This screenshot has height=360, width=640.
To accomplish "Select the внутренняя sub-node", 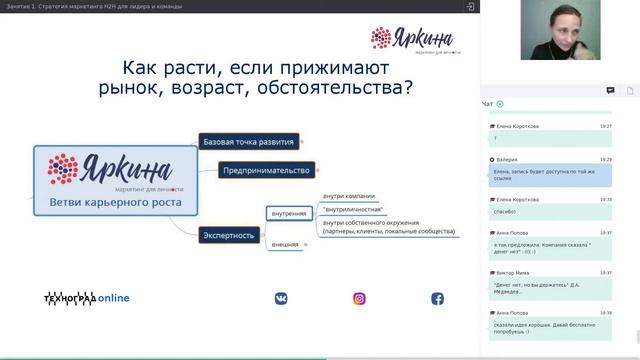I will pyautogui.click(x=289, y=213).
